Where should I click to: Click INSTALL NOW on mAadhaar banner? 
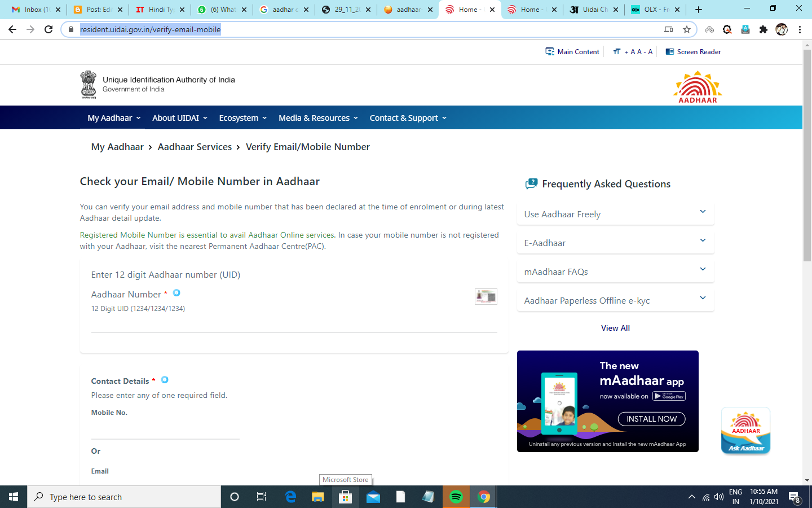(651, 419)
